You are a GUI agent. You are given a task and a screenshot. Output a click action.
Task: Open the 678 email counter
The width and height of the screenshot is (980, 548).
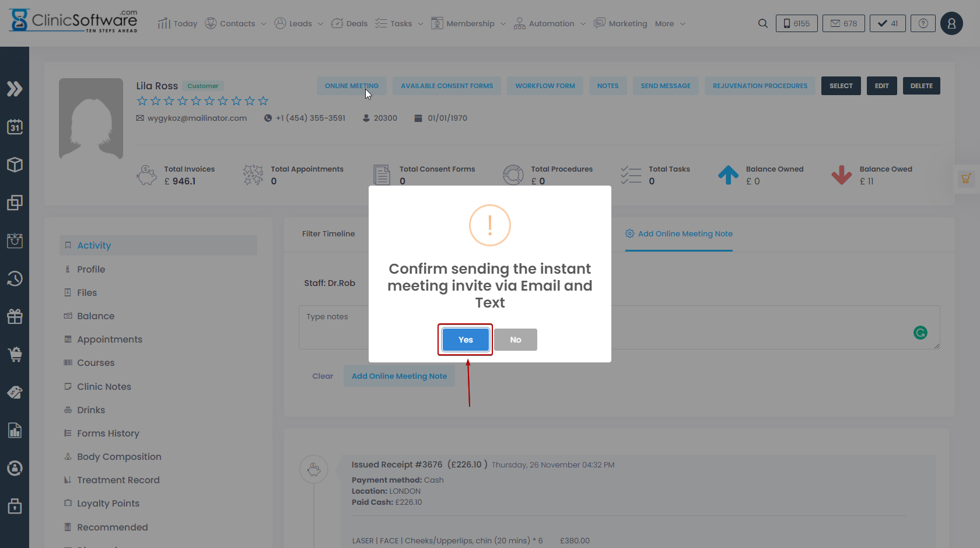click(x=843, y=23)
